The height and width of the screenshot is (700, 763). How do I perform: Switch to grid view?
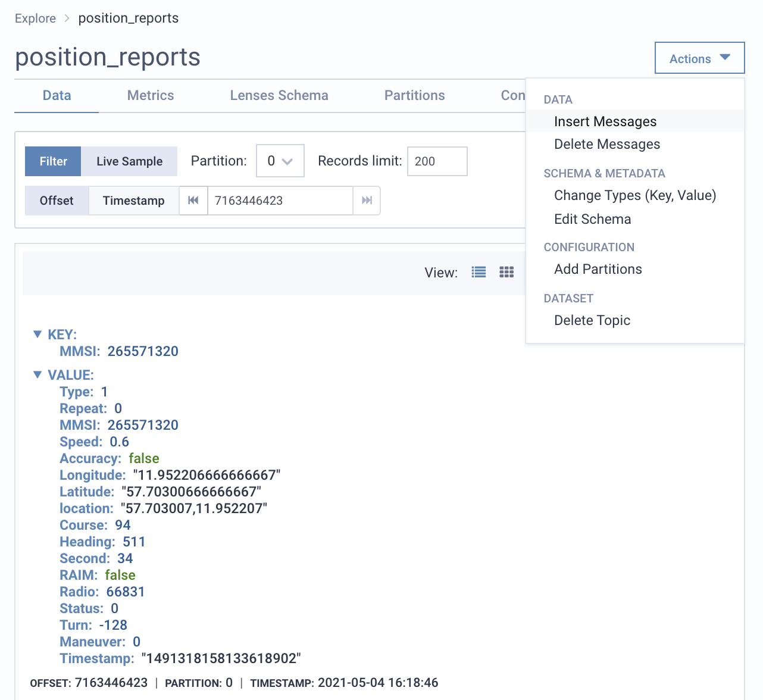pos(506,272)
